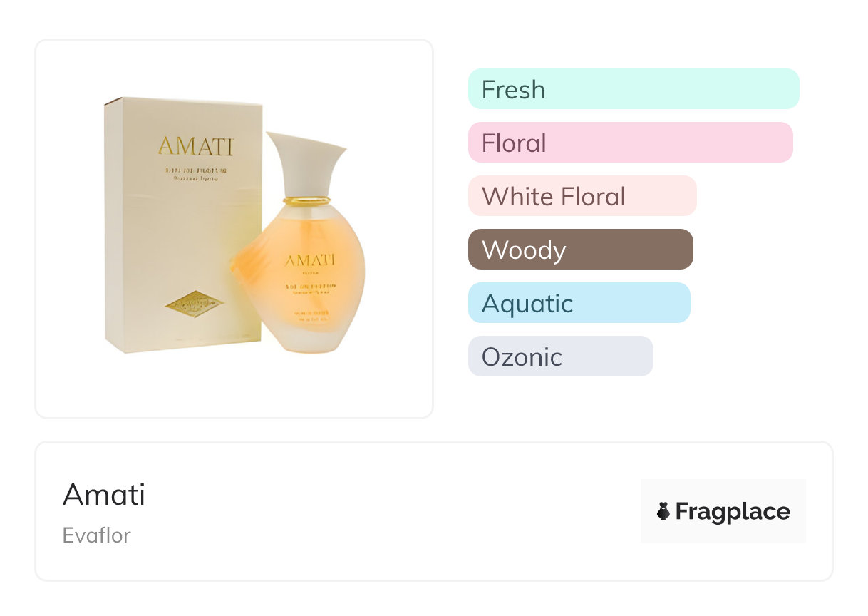
Task: Click the Ozonic accord bar
Action: click(x=560, y=356)
